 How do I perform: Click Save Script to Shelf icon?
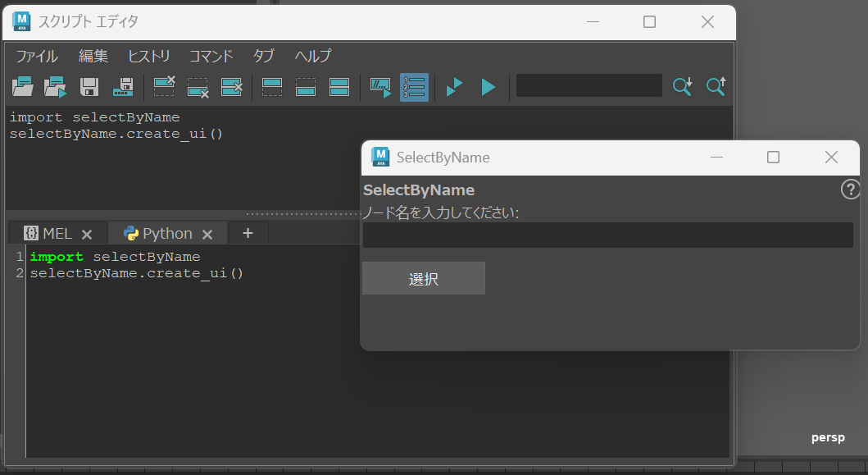(123, 86)
